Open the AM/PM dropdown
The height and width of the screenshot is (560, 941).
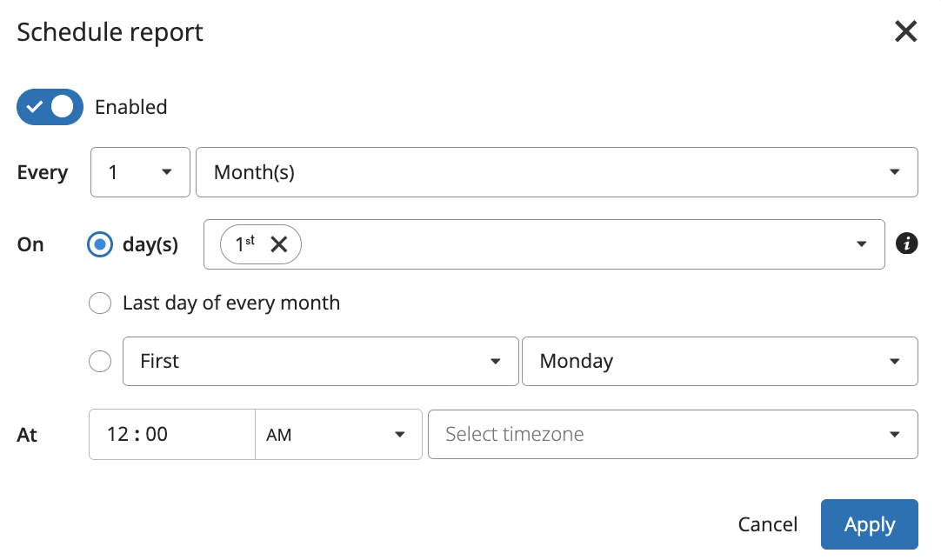click(x=337, y=434)
